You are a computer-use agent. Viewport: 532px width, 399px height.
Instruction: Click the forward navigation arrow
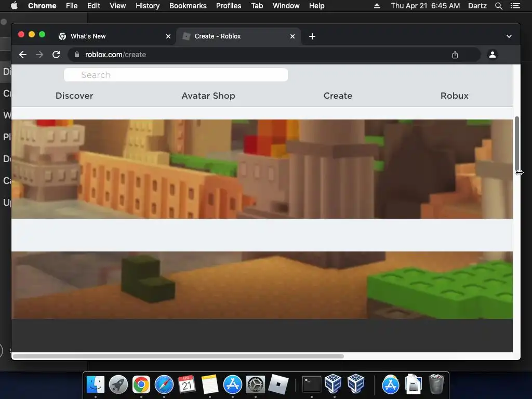(39, 55)
